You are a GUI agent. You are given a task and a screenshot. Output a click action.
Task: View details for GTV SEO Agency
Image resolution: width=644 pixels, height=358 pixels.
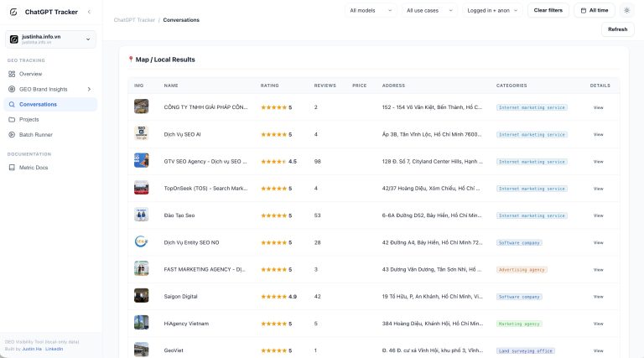(x=599, y=162)
